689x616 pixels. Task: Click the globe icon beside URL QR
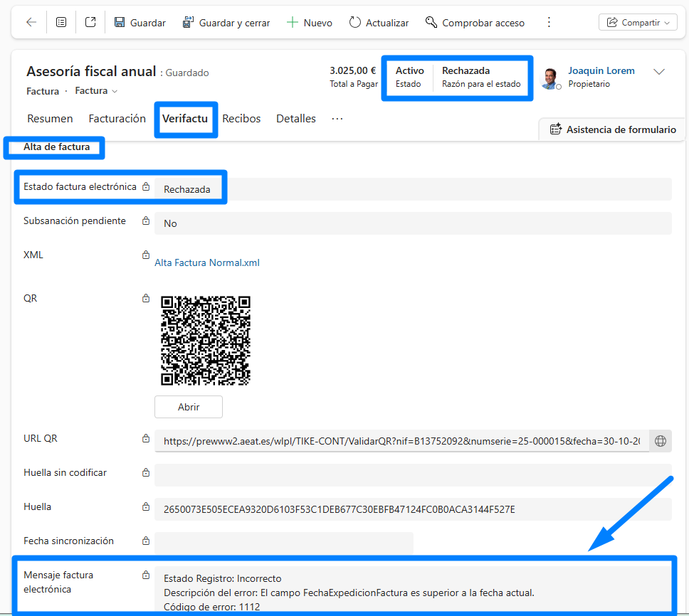coord(661,441)
